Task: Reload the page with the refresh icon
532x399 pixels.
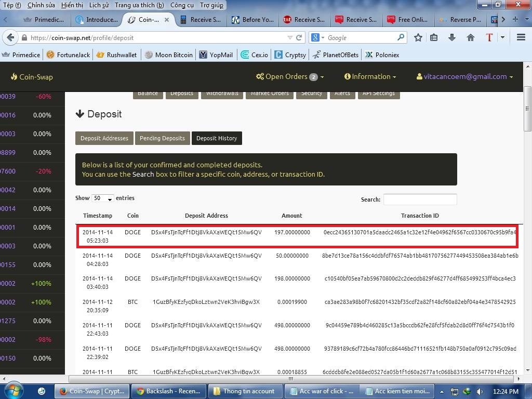Action: pos(299,37)
